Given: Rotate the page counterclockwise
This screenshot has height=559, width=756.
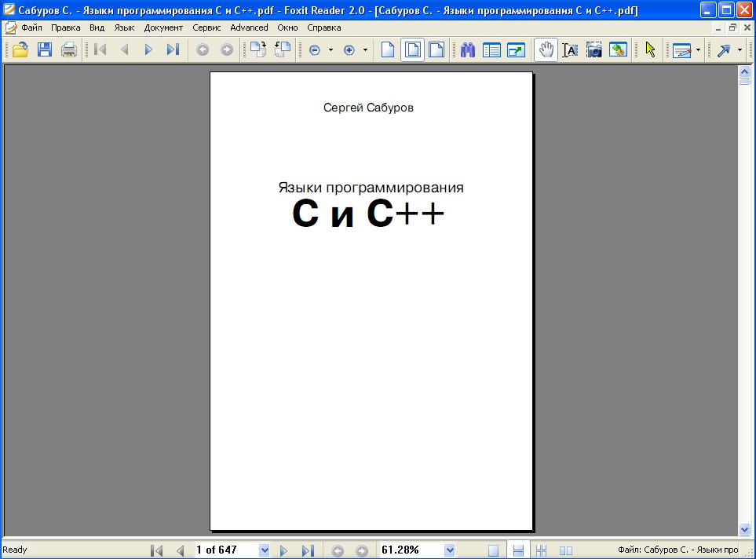Looking at the screenshot, I should tap(282, 49).
